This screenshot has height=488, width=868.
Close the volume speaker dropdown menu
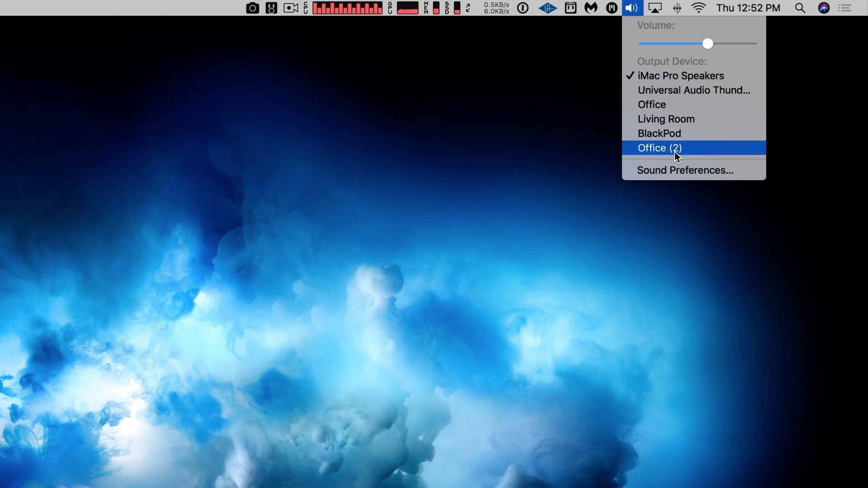pos(632,8)
